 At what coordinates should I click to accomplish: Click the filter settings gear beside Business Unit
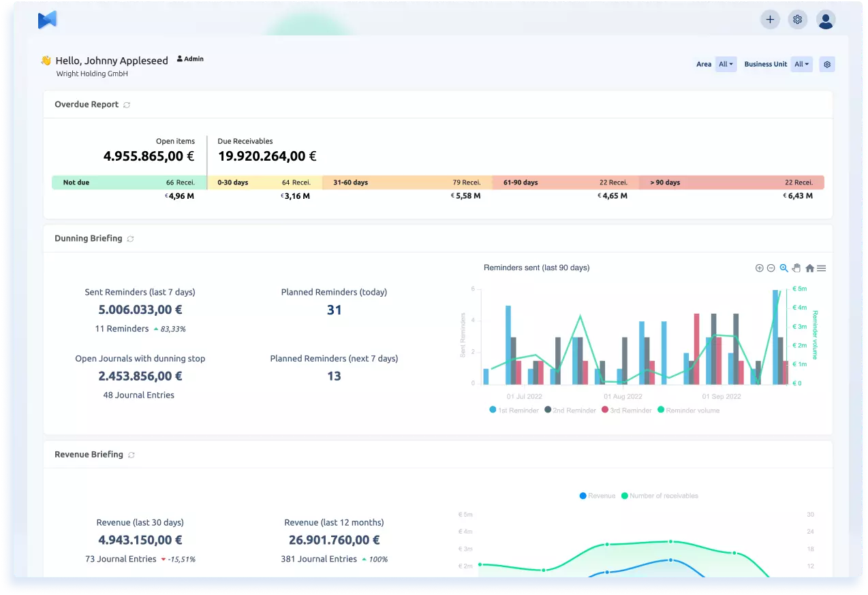(x=827, y=64)
